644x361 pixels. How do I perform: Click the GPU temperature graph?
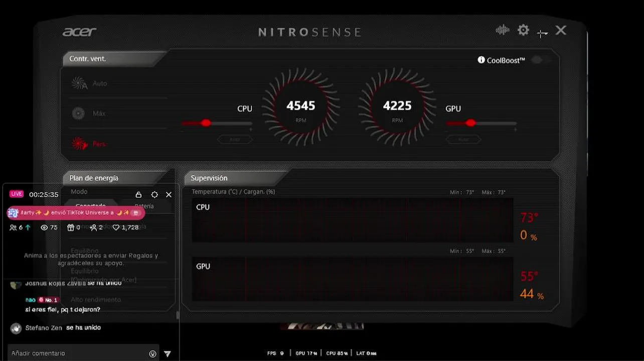tap(353, 279)
